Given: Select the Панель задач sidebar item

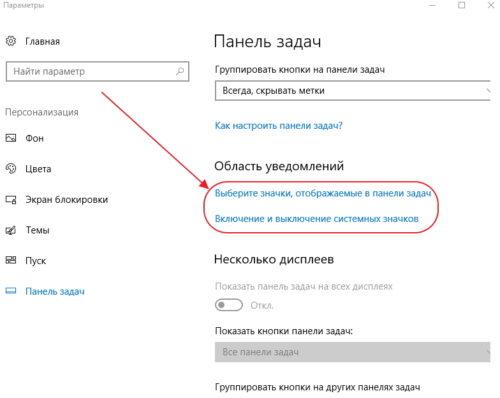Looking at the screenshot, I should pyautogui.click(x=55, y=291).
